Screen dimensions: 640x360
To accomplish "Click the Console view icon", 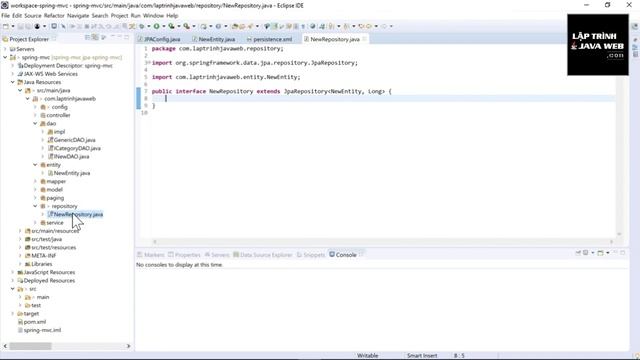I will pyautogui.click(x=332, y=254).
